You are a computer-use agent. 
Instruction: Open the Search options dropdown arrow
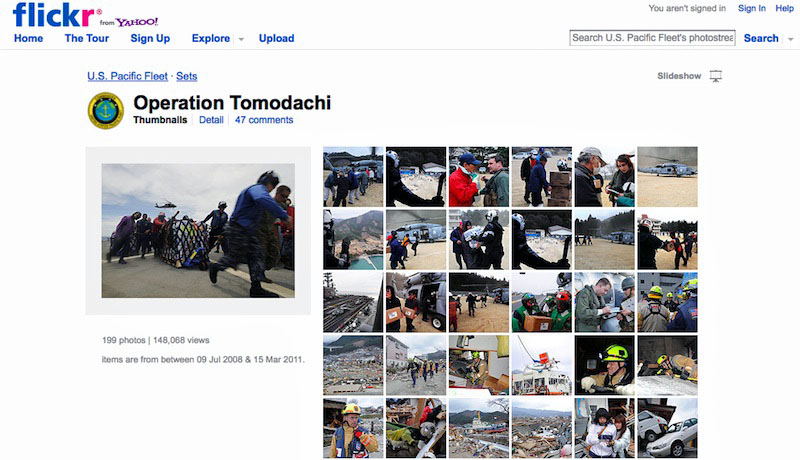pyautogui.click(x=789, y=39)
